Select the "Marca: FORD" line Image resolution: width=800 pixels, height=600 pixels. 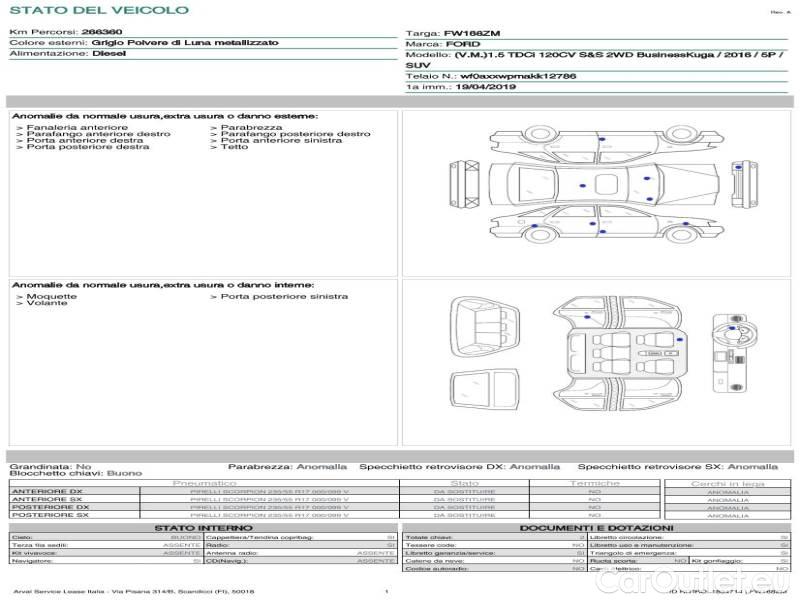(443, 44)
